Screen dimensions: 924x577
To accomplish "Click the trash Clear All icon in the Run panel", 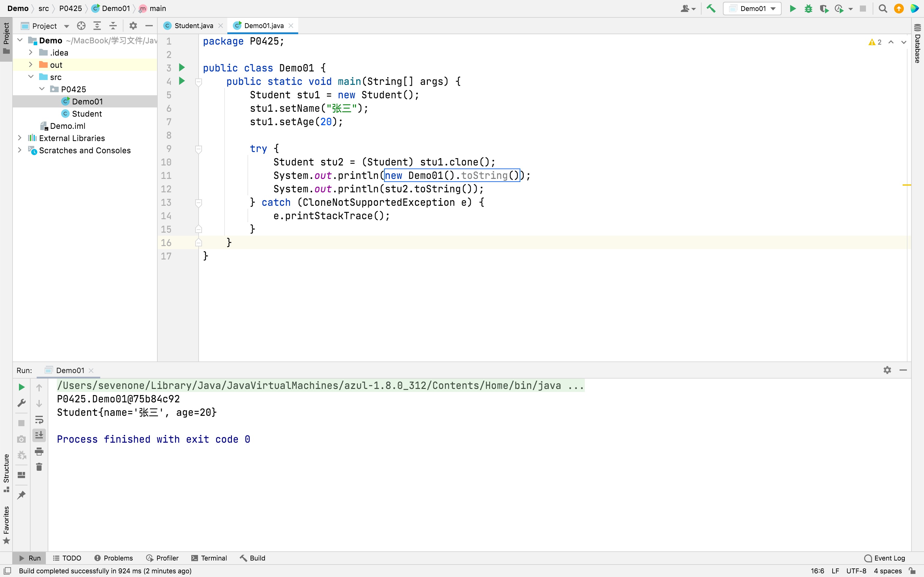I will click(x=39, y=467).
